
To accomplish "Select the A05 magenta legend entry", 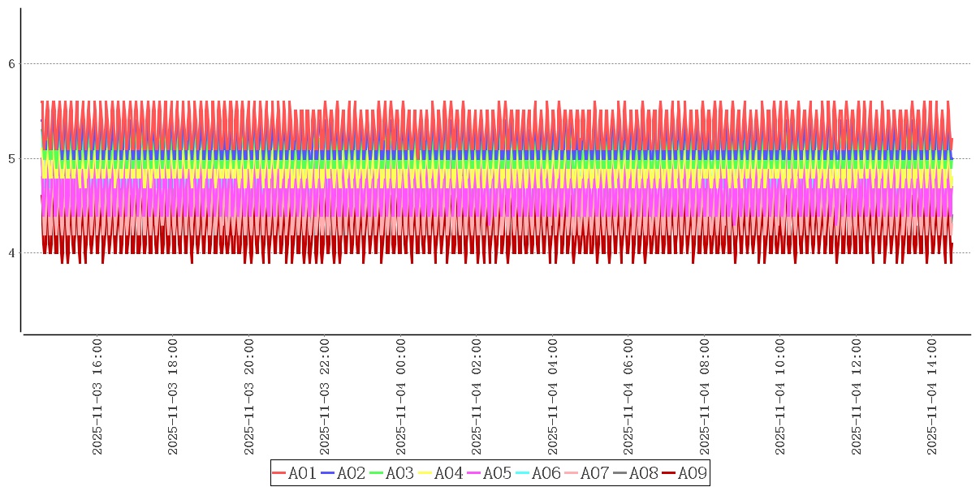I will (489, 473).
